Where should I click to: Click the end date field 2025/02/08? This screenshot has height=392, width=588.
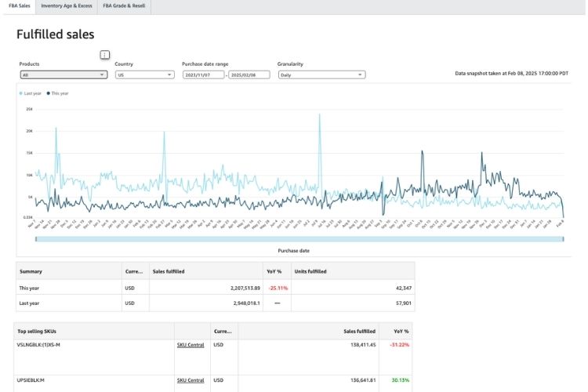pos(249,74)
